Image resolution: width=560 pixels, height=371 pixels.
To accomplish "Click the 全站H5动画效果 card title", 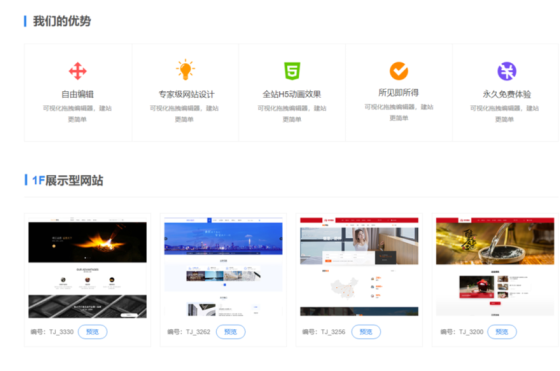I will pyautogui.click(x=292, y=94).
